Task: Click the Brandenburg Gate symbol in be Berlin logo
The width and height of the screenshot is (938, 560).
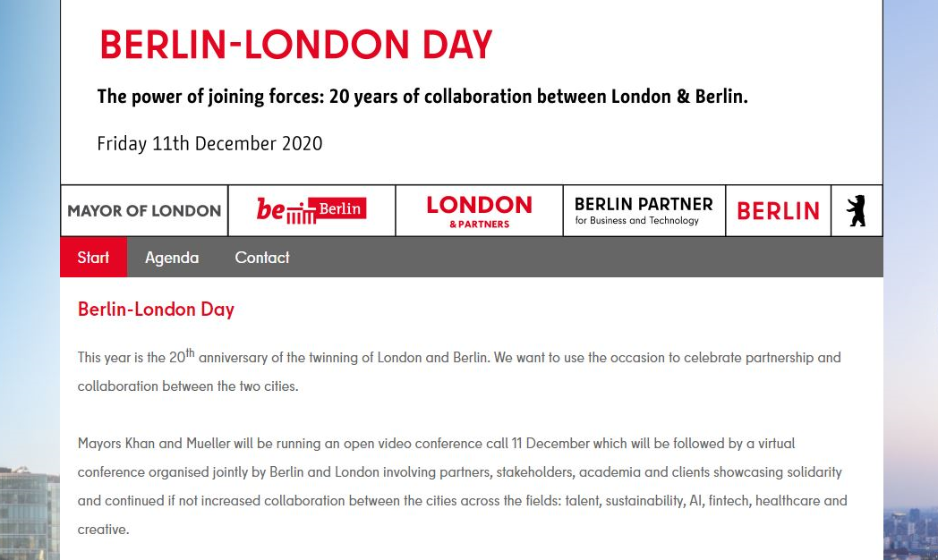Action: coord(301,213)
